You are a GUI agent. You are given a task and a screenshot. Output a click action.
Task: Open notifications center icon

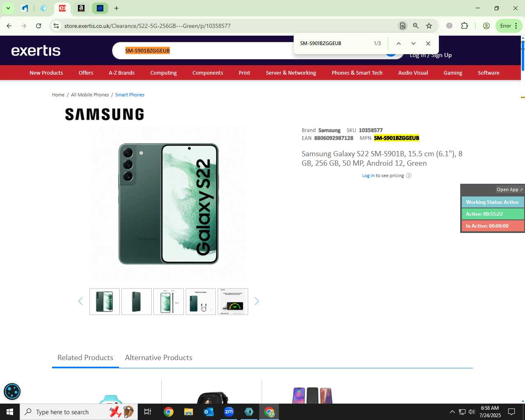coord(511,412)
